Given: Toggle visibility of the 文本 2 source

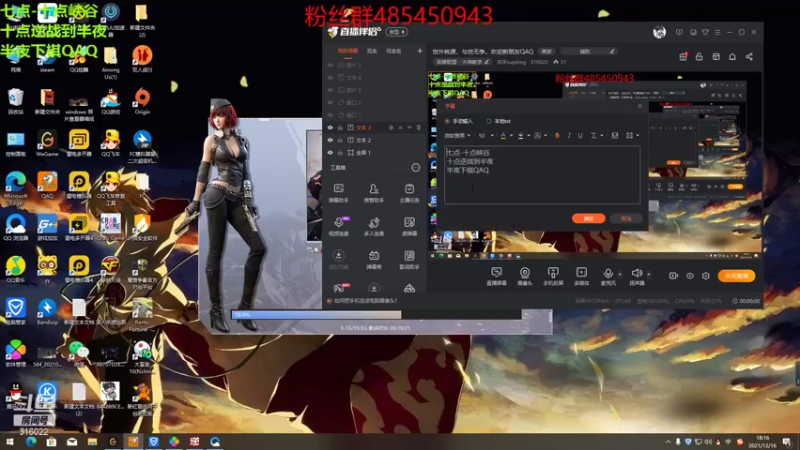Looking at the screenshot, I should point(330,140).
